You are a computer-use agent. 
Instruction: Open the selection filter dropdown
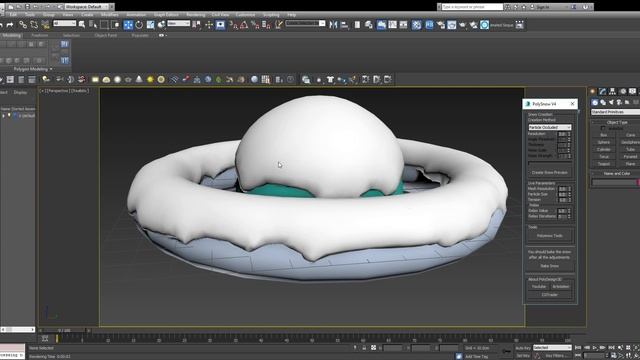point(64,24)
